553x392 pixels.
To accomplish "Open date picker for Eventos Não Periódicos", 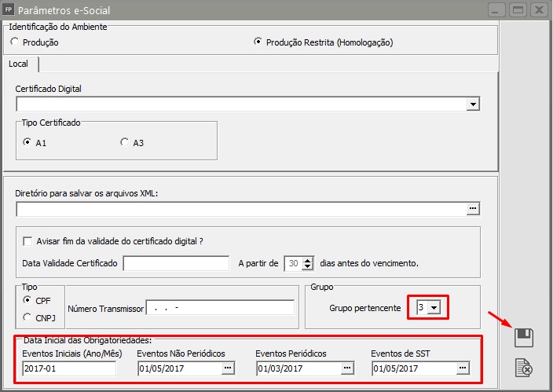I will [227, 368].
